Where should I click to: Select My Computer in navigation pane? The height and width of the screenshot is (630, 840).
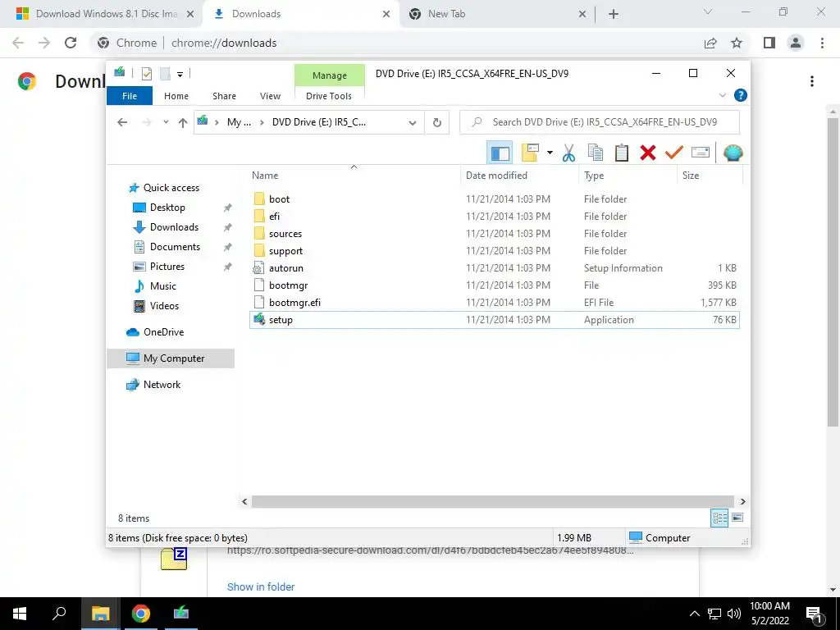pos(171,358)
